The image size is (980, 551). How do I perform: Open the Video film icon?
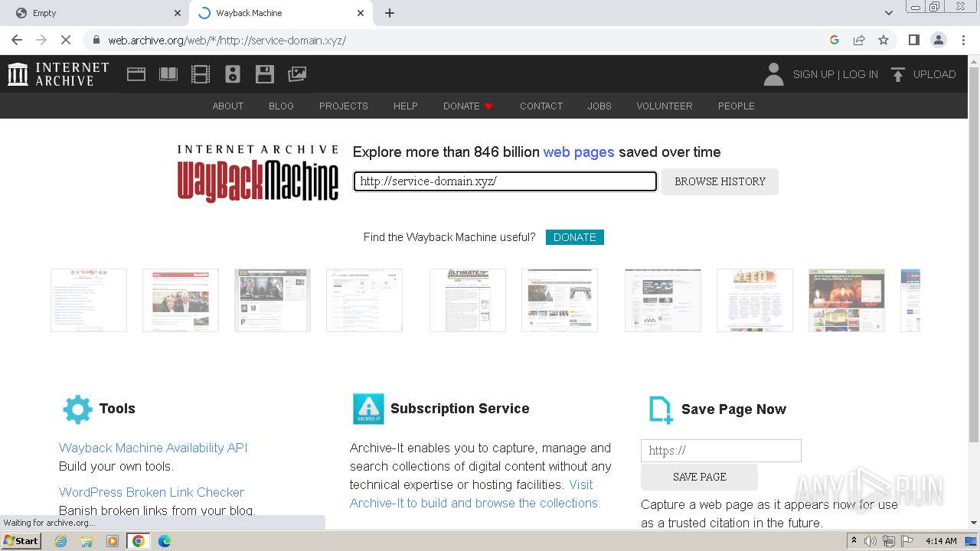[x=201, y=74]
